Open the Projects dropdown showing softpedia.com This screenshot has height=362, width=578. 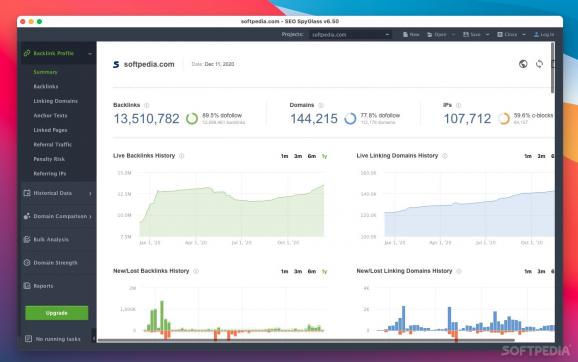coord(350,35)
